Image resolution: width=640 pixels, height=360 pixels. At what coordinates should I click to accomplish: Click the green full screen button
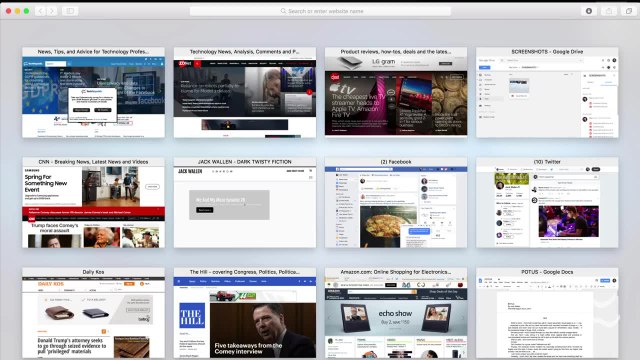pyautogui.click(x=27, y=11)
